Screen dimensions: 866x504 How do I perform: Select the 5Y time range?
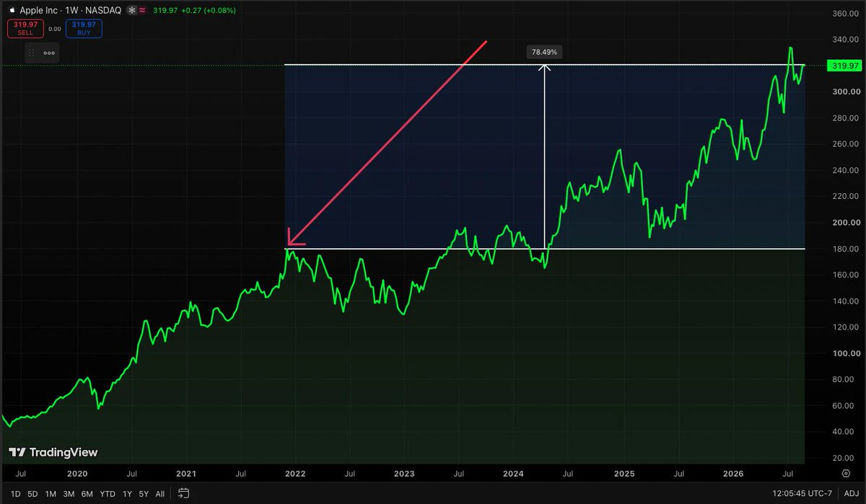144,494
